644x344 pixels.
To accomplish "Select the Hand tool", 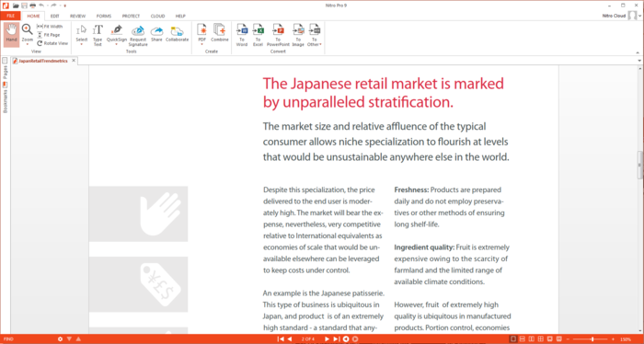I will pos(11,34).
